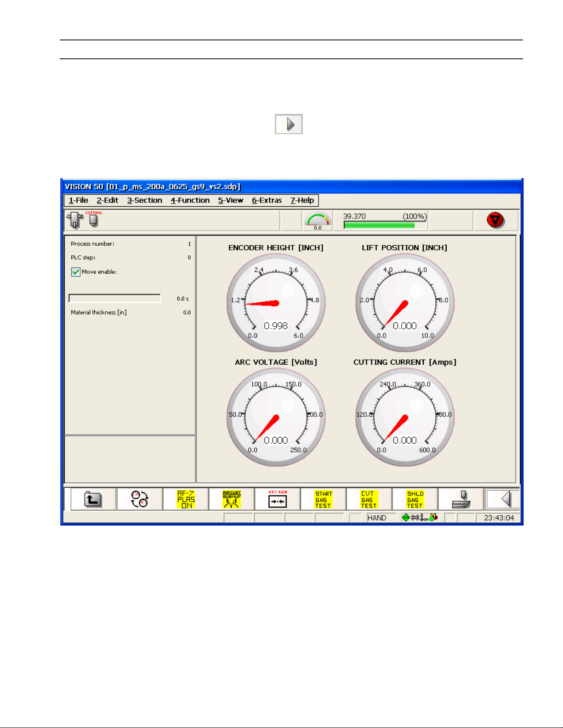This screenshot has width=563, height=728.
Task: Click the ARC VOLTAGE gauge
Action: 276,418
